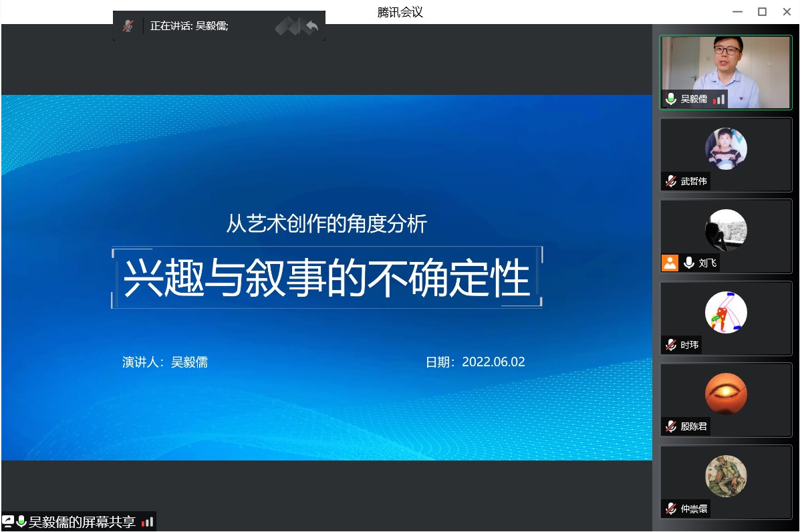Click 吴毅儒的屏幕共享 label
Image resolution: width=800 pixels, height=532 pixels.
82,522
